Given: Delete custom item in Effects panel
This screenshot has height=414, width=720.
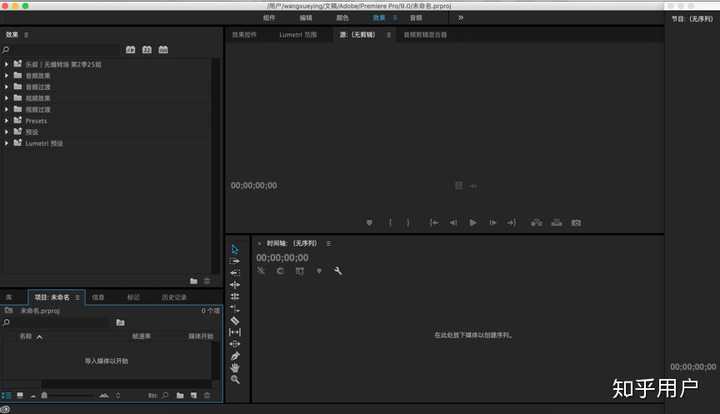Looking at the screenshot, I should tap(207, 281).
